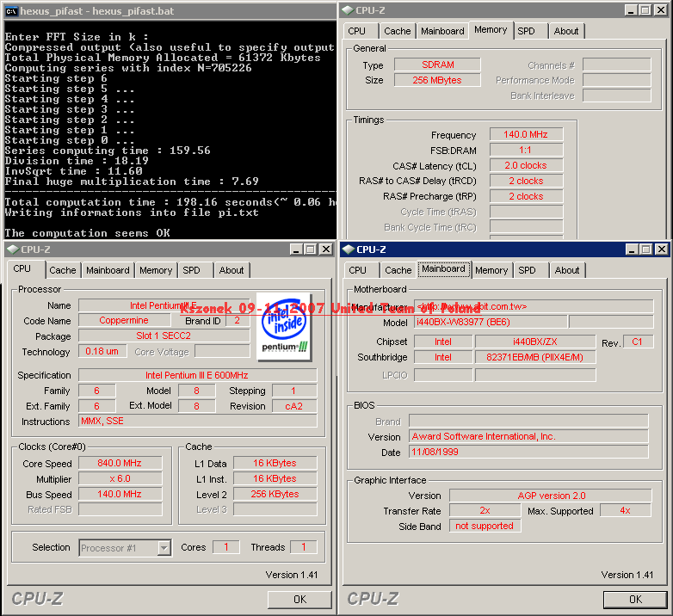Click the Model field i440BX-W83977 (BE6)

click(x=491, y=322)
